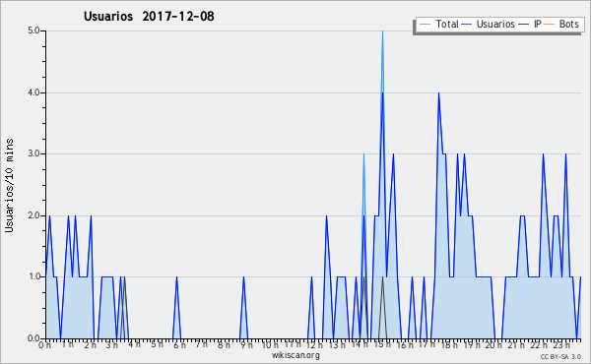Click the 23 h x-axis label
591x364 pixels.
coord(561,344)
